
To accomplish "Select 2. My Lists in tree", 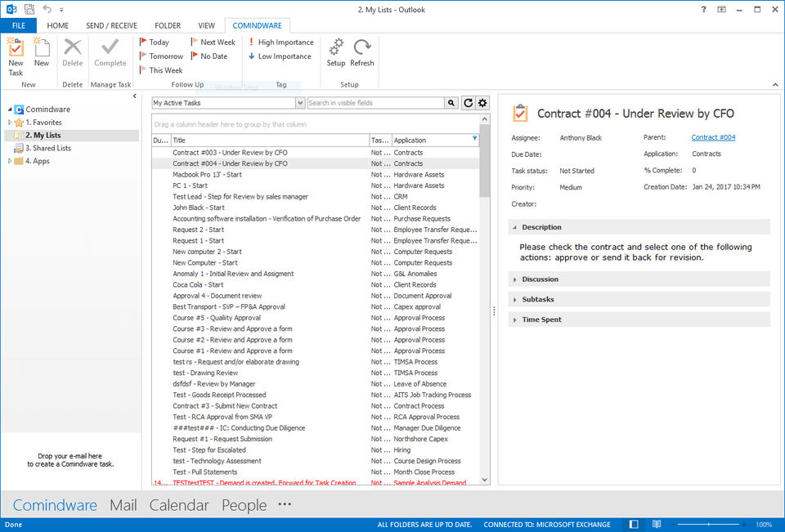I will pos(72,135).
